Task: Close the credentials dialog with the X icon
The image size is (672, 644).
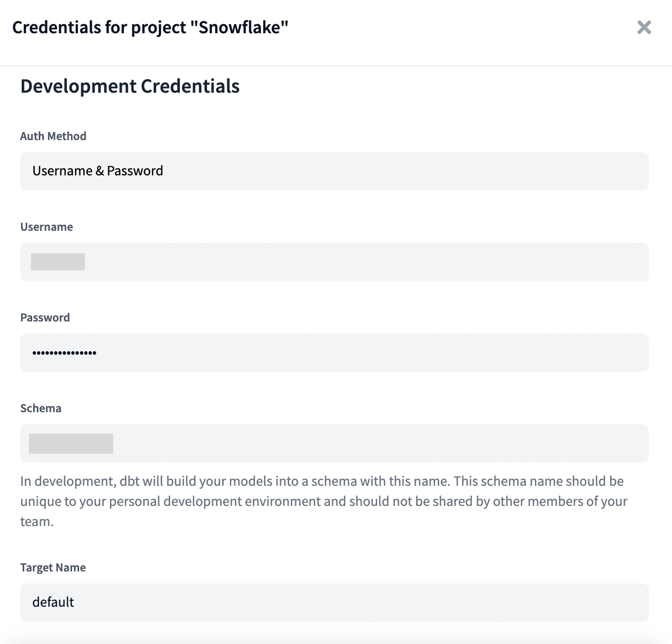Action: click(644, 28)
